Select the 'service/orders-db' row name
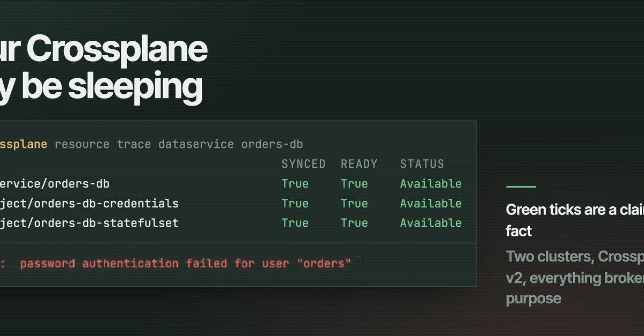The height and width of the screenshot is (336, 644). click(55, 184)
